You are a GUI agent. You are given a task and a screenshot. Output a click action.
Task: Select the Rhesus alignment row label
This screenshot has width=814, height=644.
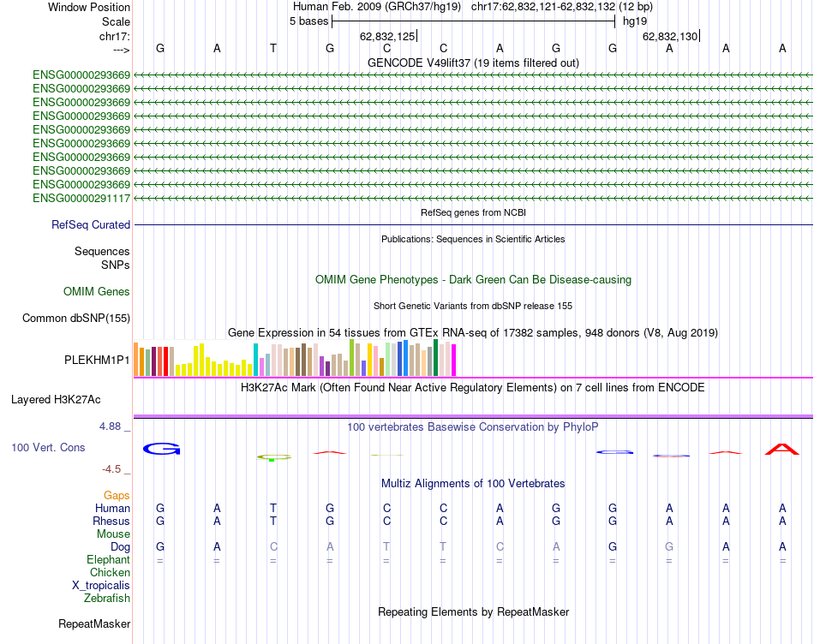111,521
